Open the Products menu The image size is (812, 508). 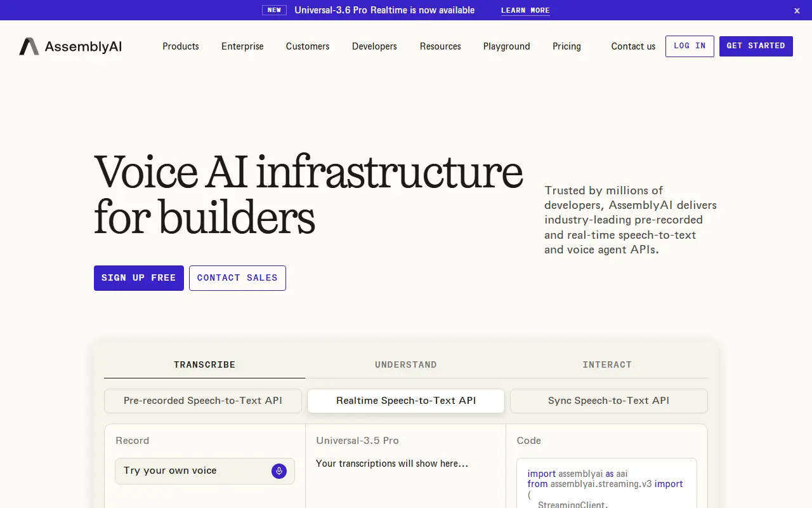point(181,46)
